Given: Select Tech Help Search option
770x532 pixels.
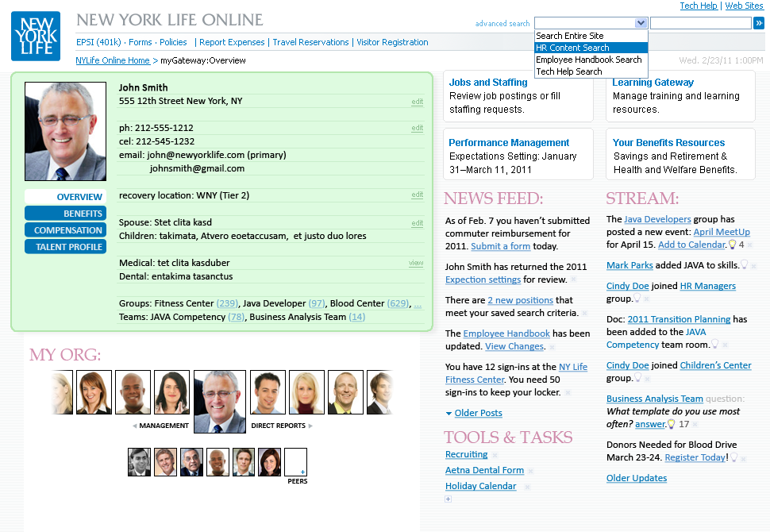Looking at the screenshot, I should pos(591,71).
